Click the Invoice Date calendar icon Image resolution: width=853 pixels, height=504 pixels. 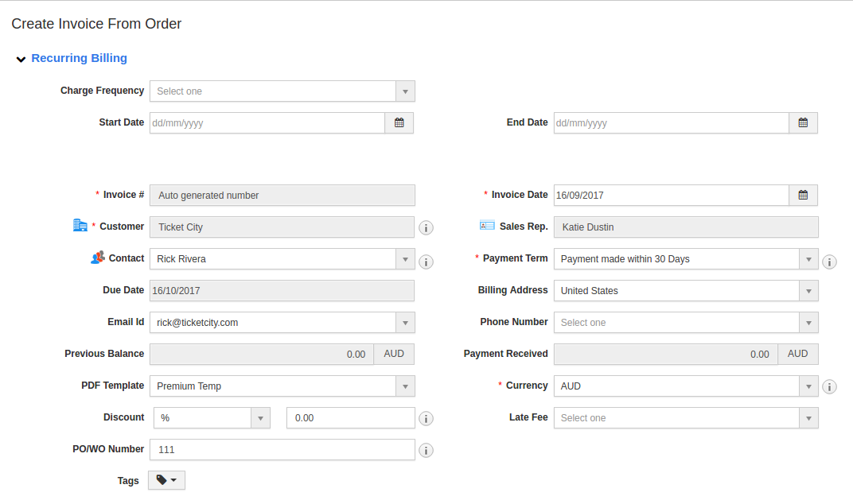click(803, 195)
